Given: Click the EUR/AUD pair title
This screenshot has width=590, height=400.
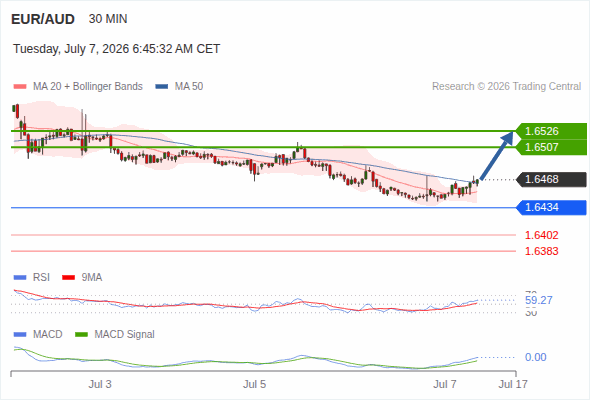Looking at the screenshot, I should (43, 19).
